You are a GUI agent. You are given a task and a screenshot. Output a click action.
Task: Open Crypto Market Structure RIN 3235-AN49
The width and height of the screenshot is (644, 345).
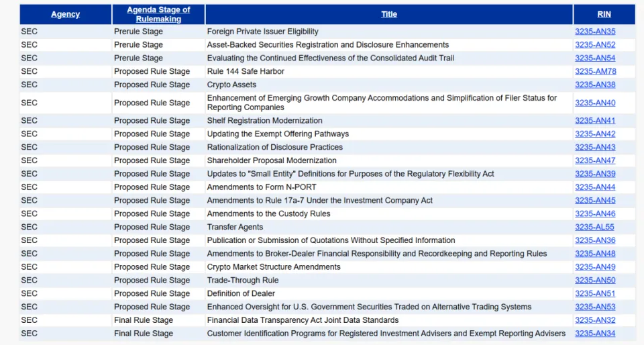595,267
